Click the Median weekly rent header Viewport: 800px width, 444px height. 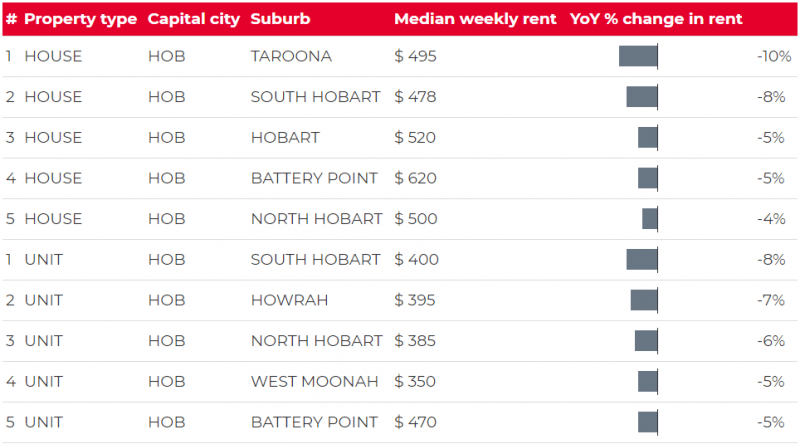(475, 19)
